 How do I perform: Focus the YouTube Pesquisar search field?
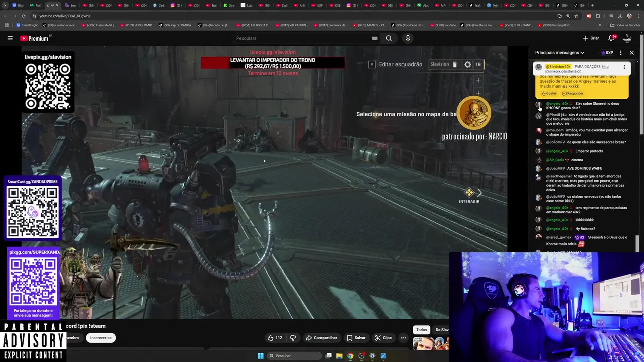[x=302, y=38]
